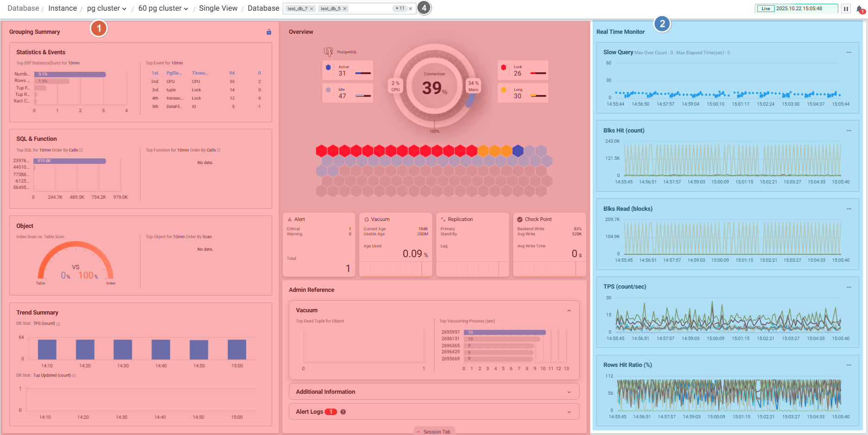Screen dimensions: 868x435
Task: Click the +11 more databases badge
Action: [400, 8]
